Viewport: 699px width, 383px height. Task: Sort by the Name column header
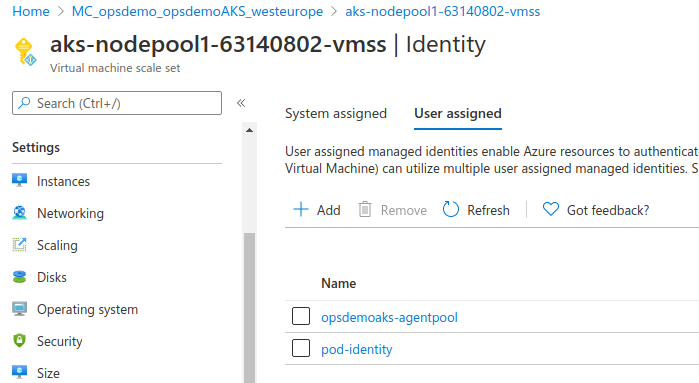click(x=339, y=284)
